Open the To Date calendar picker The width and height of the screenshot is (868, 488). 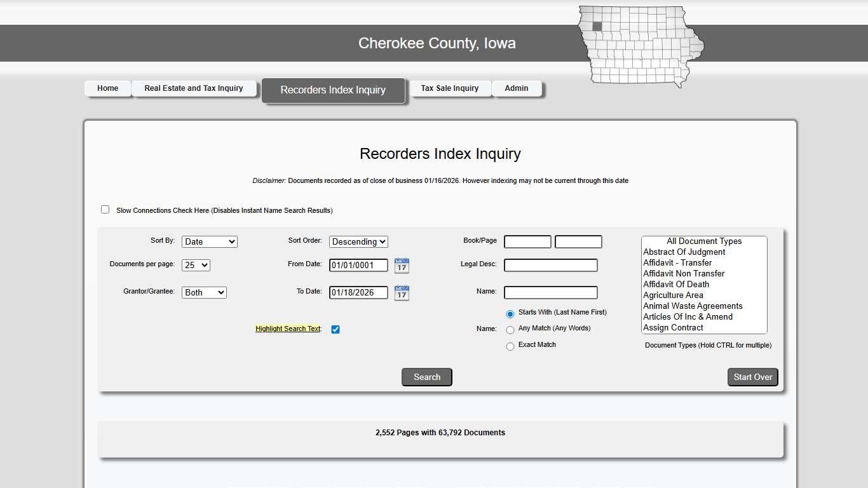401,292
